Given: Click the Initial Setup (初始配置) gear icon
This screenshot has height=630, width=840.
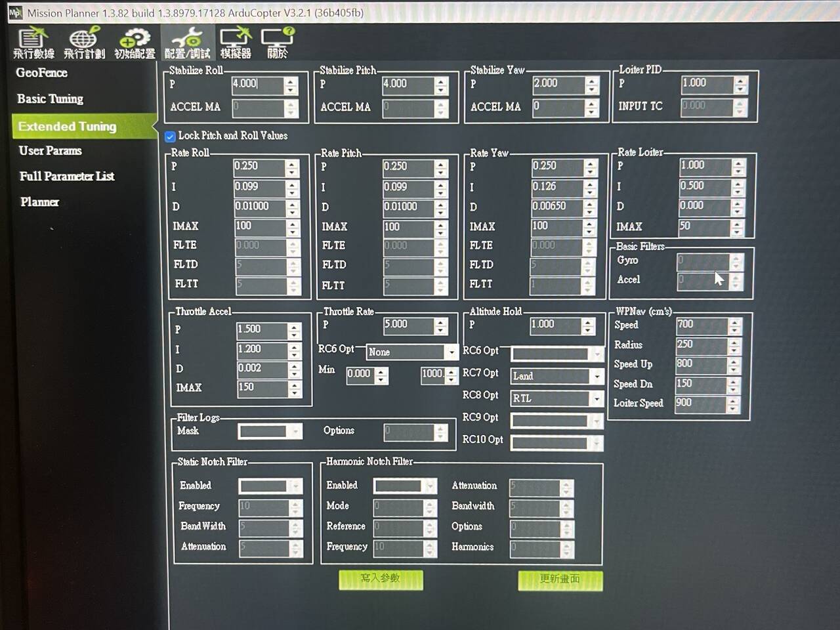Looking at the screenshot, I should [x=135, y=43].
